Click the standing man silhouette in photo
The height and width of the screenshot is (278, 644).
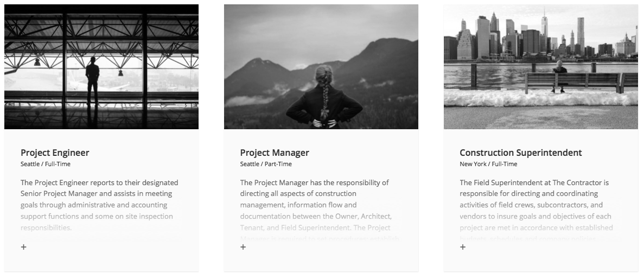point(92,81)
